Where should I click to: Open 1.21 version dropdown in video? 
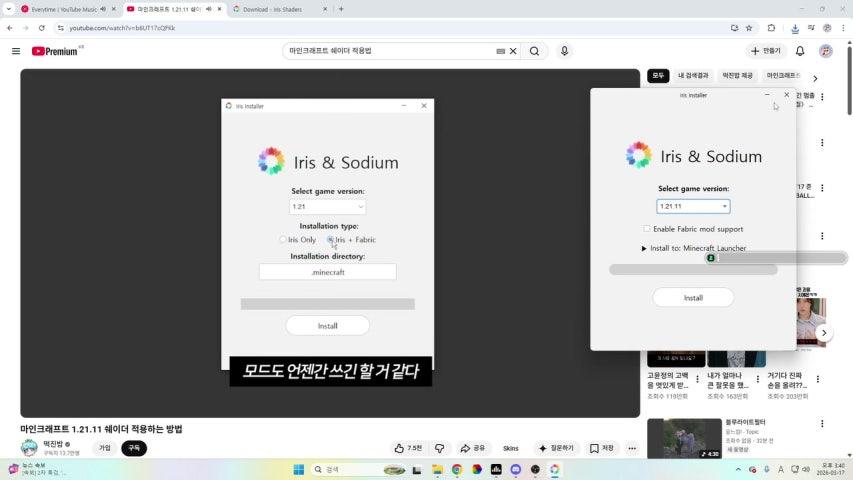tap(327, 207)
